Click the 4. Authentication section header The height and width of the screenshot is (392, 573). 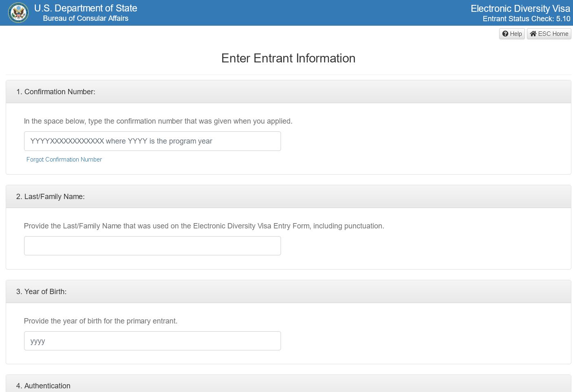point(43,386)
